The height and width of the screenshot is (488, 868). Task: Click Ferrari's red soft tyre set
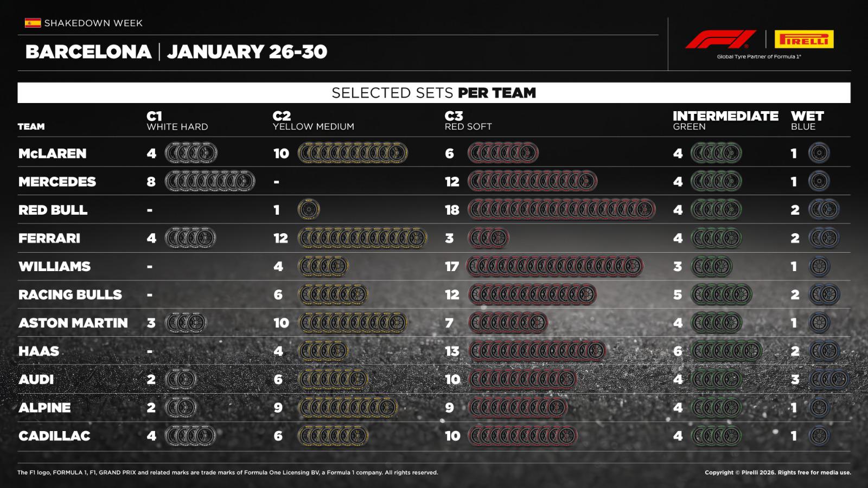(x=488, y=238)
